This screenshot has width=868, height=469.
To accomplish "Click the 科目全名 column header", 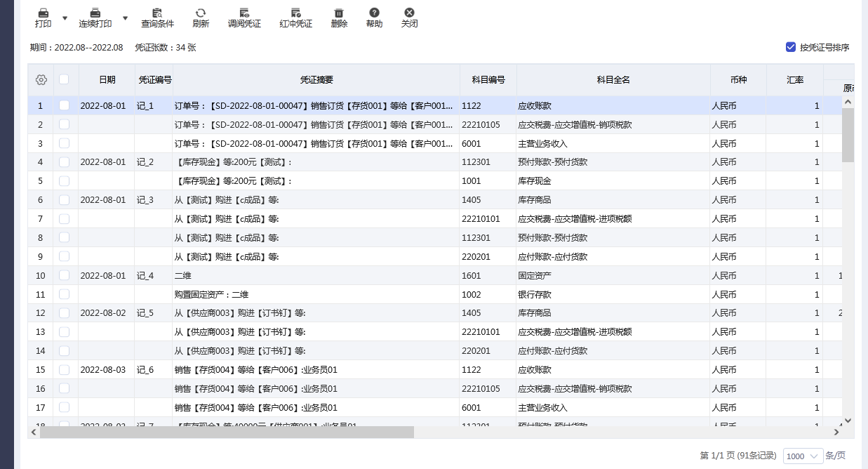I will [x=613, y=80].
